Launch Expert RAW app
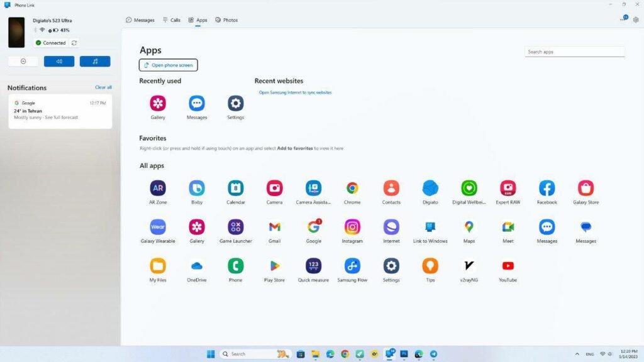This screenshot has height=362, width=644. (508, 188)
